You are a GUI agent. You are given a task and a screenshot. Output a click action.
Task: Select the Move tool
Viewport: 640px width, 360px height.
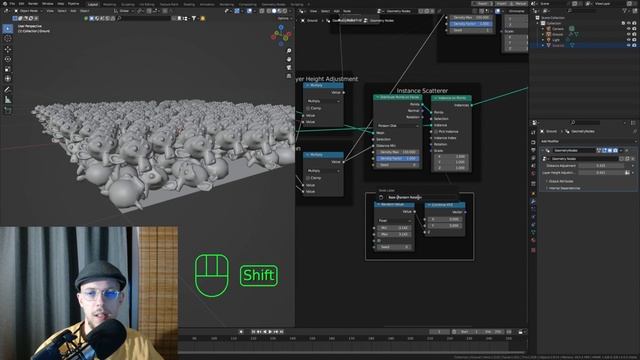click(x=8, y=49)
